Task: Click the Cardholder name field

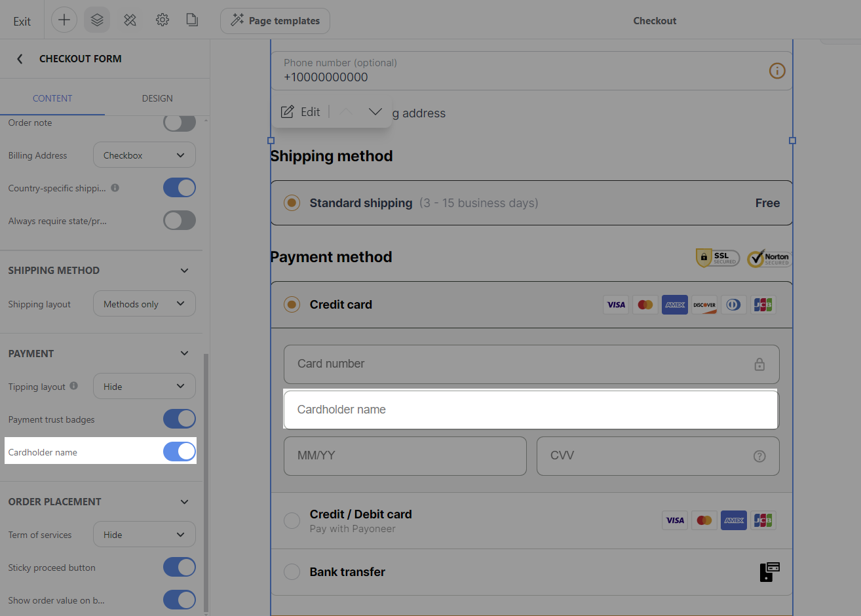Action: tap(531, 410)
